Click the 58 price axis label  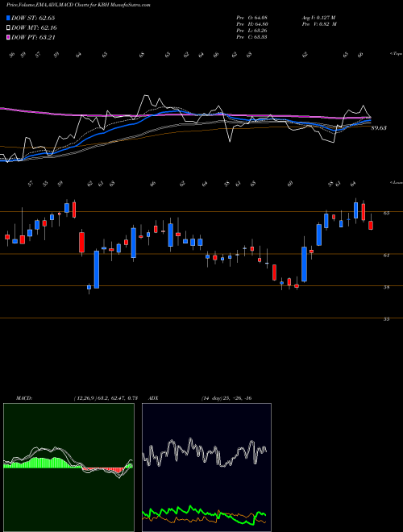[386, 287]
